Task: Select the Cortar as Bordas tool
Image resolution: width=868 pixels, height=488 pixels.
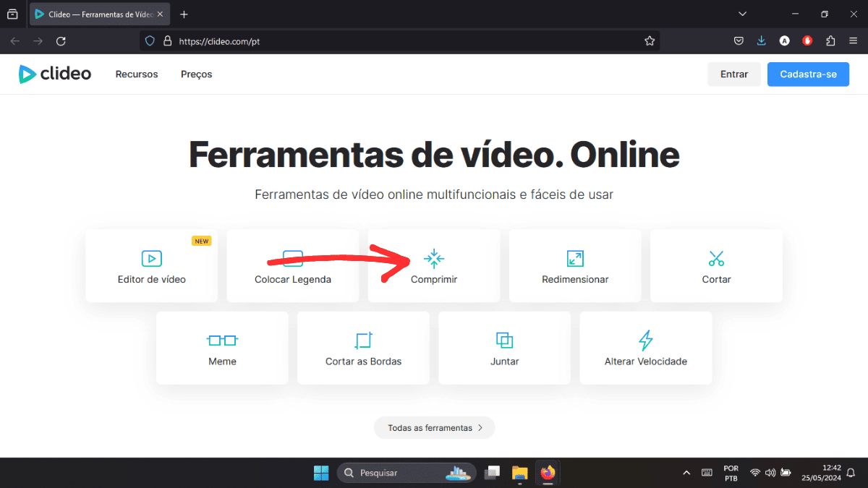Action: (363, 348)
